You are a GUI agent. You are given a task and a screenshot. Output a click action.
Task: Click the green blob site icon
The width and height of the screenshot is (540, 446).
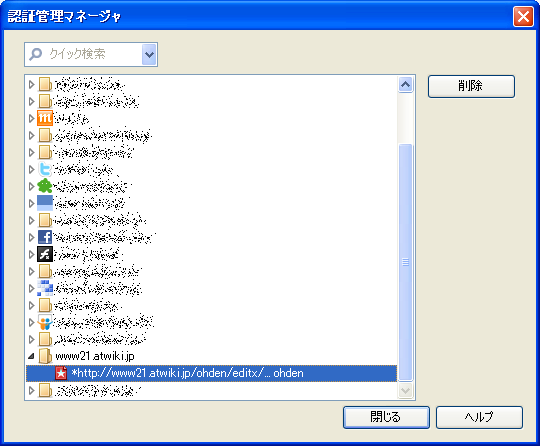pyautogui.click(x=45, y=186)
